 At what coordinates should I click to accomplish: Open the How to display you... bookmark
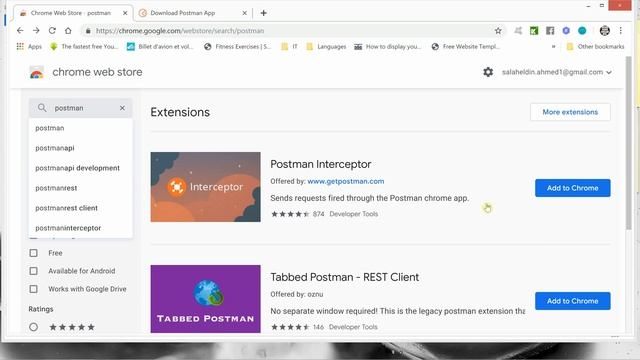[387, 47]
